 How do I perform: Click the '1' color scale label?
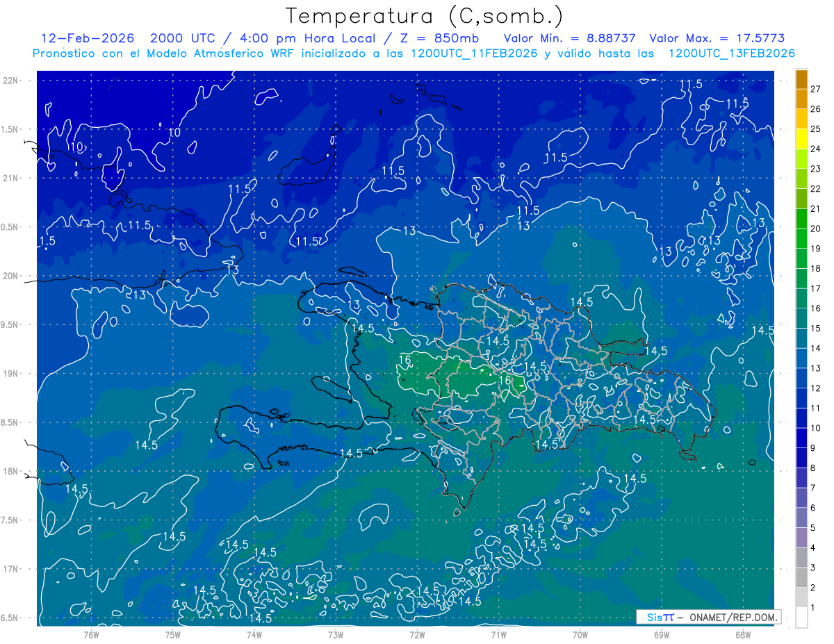(813, 608)
